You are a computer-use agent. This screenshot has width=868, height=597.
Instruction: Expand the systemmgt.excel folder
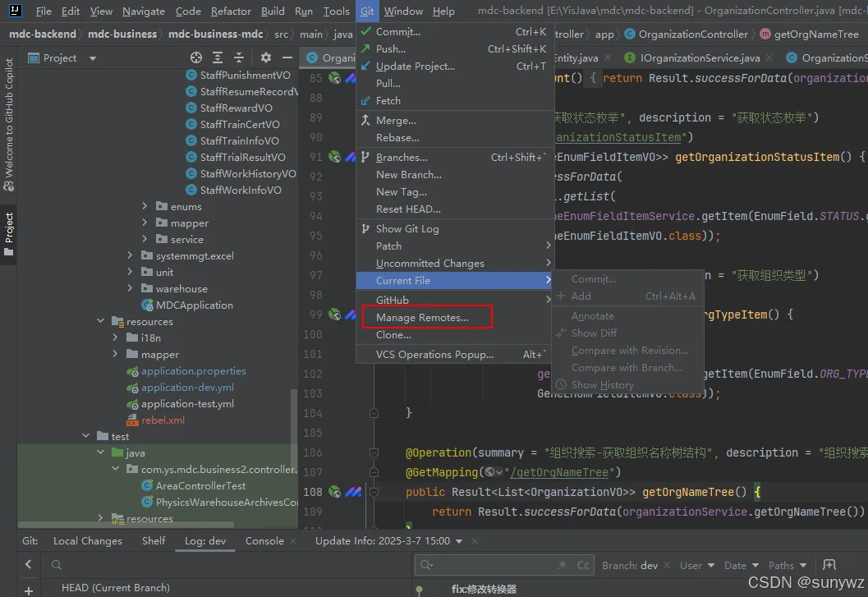pyautogui.click(x=130, y=255)
